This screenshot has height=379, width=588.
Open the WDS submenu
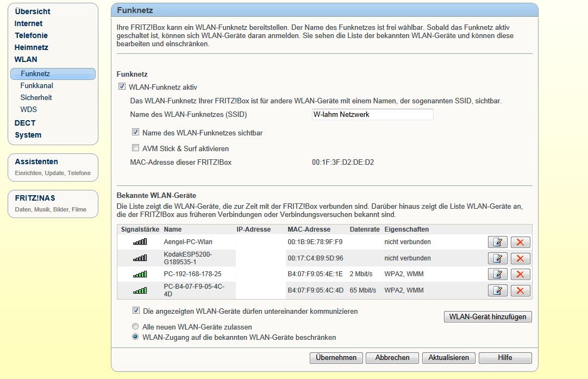28,110
